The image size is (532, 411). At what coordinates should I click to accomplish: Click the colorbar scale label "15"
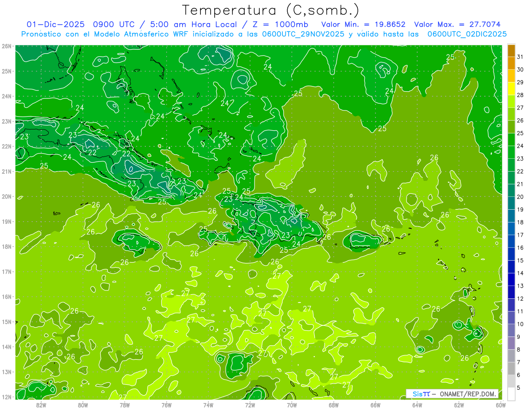[x=520, y=260]
